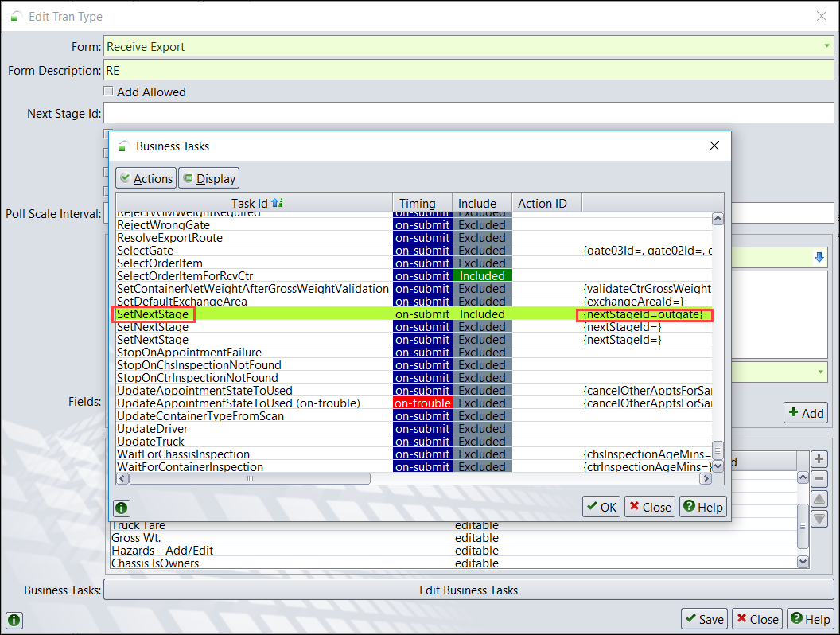Screen dimensions: 840x635
Task: Click the horizontal scrollbar left arrow
Action: click(x=122, y=478)
